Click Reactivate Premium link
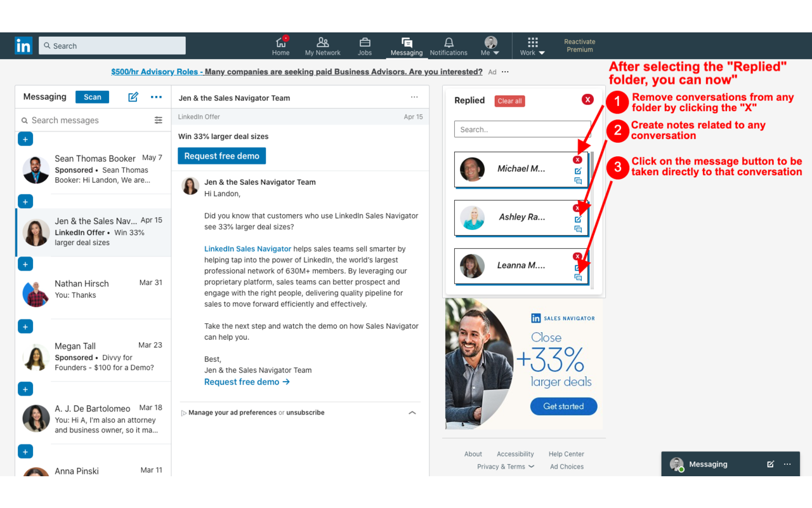Screen dimensions: 812x508 pyautogui.click(x=580, y=46)
